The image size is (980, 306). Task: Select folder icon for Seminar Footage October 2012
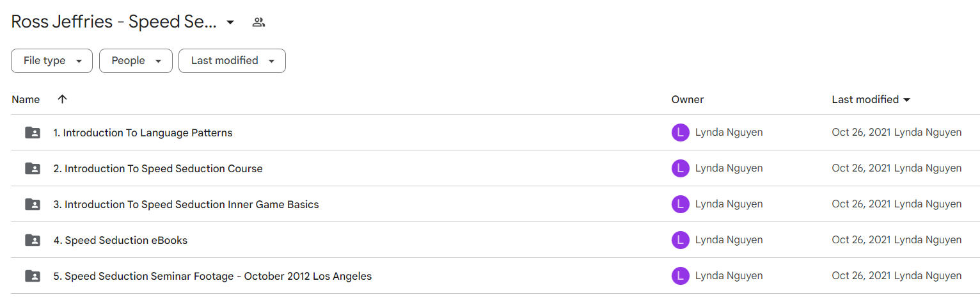point(32,277)
